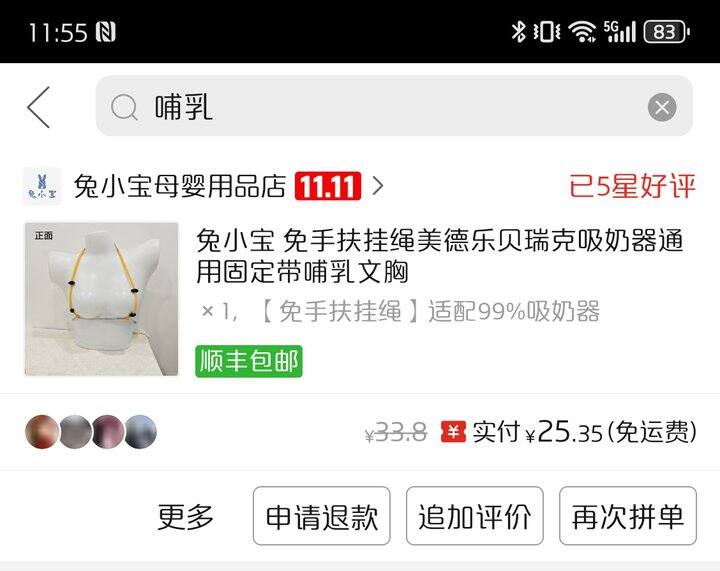Tap the red ¥ coupon icon
Viewport: 720px width, 571px height.
[453, 432]
